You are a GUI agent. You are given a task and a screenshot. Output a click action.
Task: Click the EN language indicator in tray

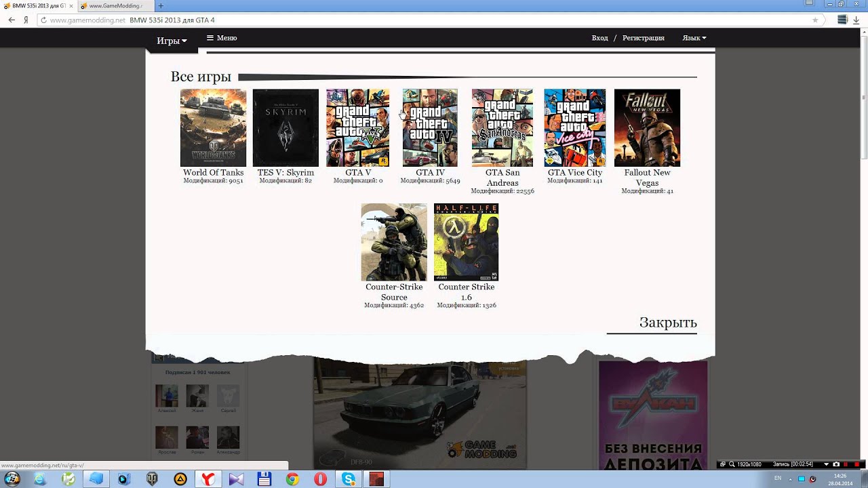click(776, 479)
